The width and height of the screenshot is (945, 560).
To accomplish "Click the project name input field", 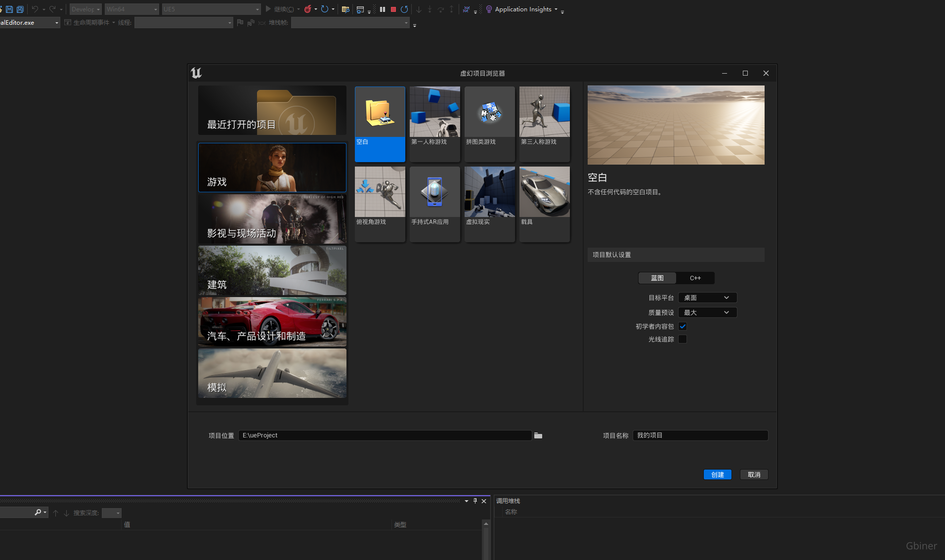I will (700, 435).
